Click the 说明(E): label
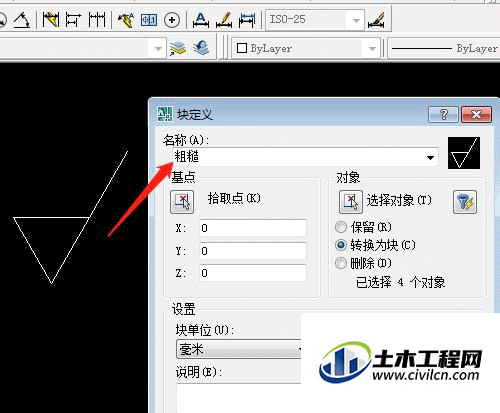The width and height of the screenshot is (500, 413). 198,372
